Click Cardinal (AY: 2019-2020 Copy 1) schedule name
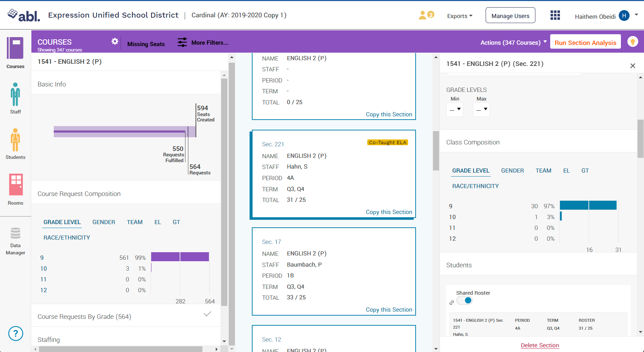This screenshot has height=352, width=644. click(x=239, y=15)
